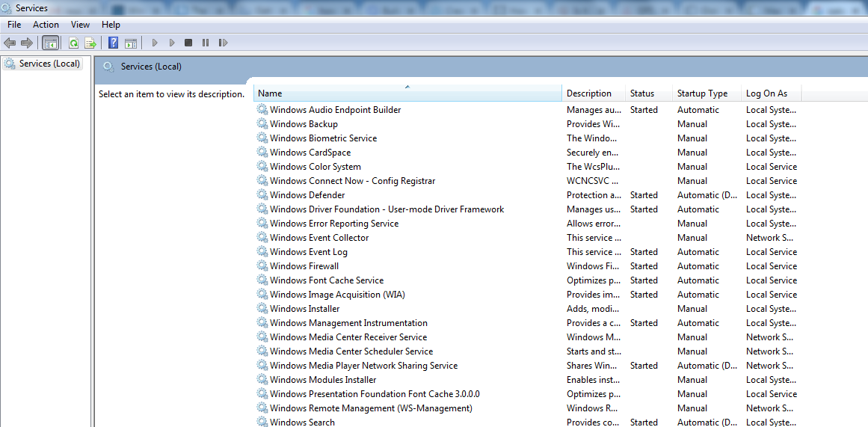Click the Back arrow in the toolbar
The height and width of the screenshot is (427, 868).
tap(10, 43)
